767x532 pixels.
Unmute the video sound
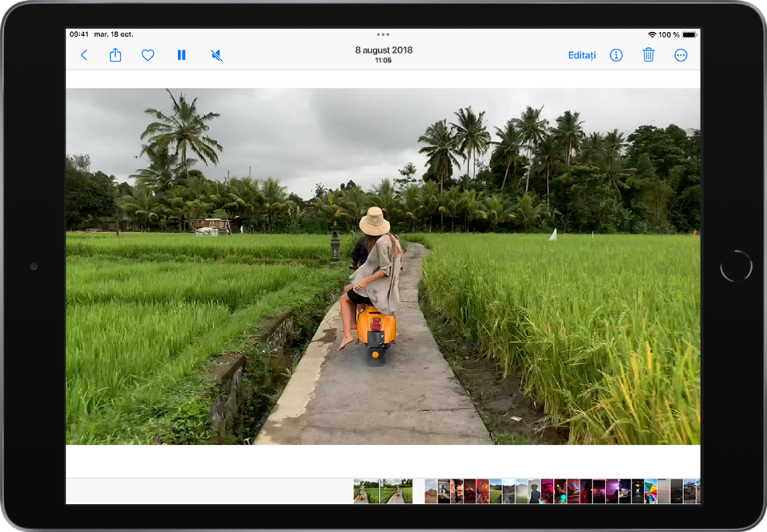[x=216, y=55]
